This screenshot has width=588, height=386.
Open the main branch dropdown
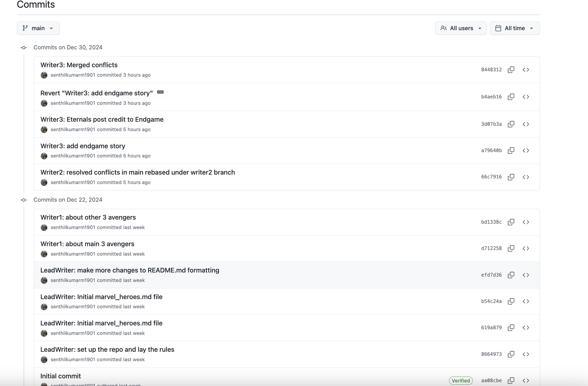tap(38, 28)
